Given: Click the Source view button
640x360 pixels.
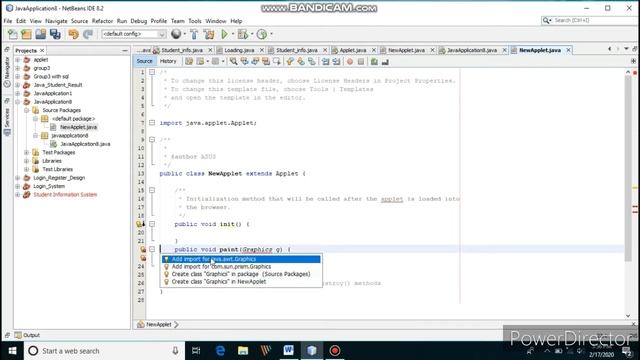Looking at the screenshot, I should click(x=144, y=61).
